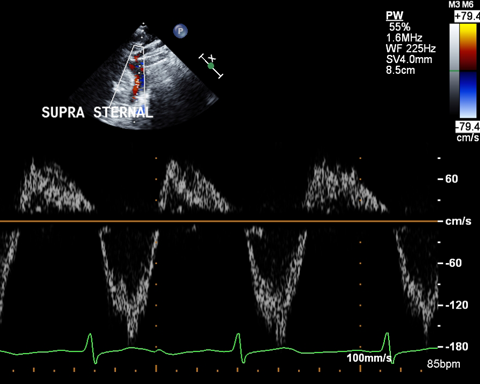Click the -79.4 lower velocity limit
The height and width of the screenshot is (384, 480).
468,127
